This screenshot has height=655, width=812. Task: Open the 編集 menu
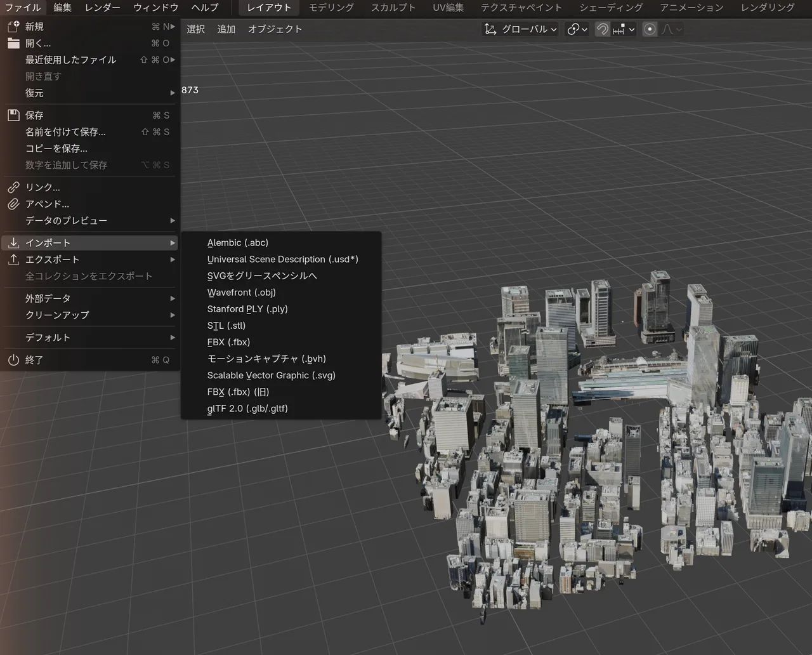[62, 8]
